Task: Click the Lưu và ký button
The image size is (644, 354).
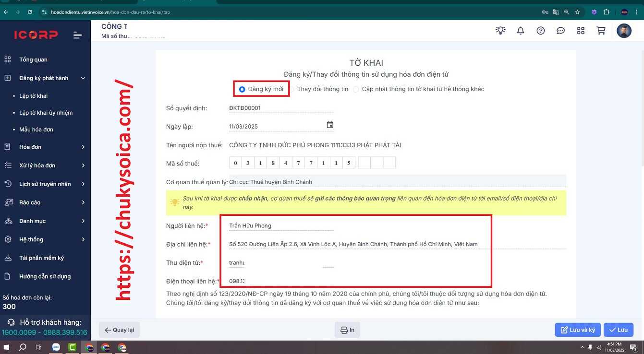Action: click(578, 330)
